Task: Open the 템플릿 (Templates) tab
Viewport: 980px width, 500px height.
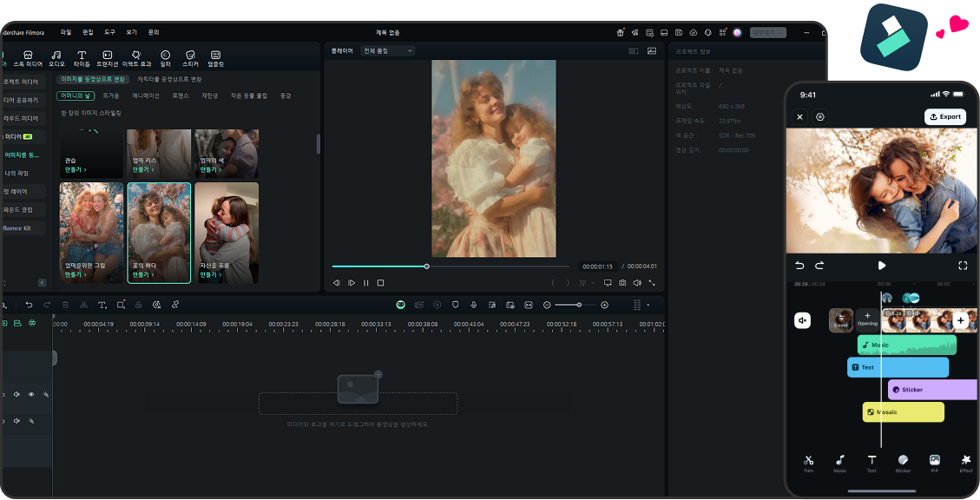Action: [x=215, y=59]
